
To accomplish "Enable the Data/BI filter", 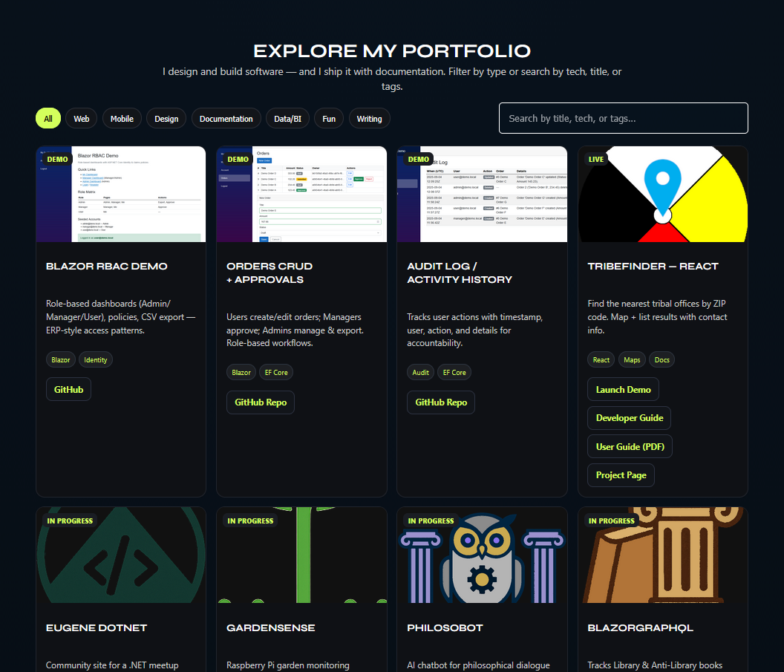I will pos(287,118).
